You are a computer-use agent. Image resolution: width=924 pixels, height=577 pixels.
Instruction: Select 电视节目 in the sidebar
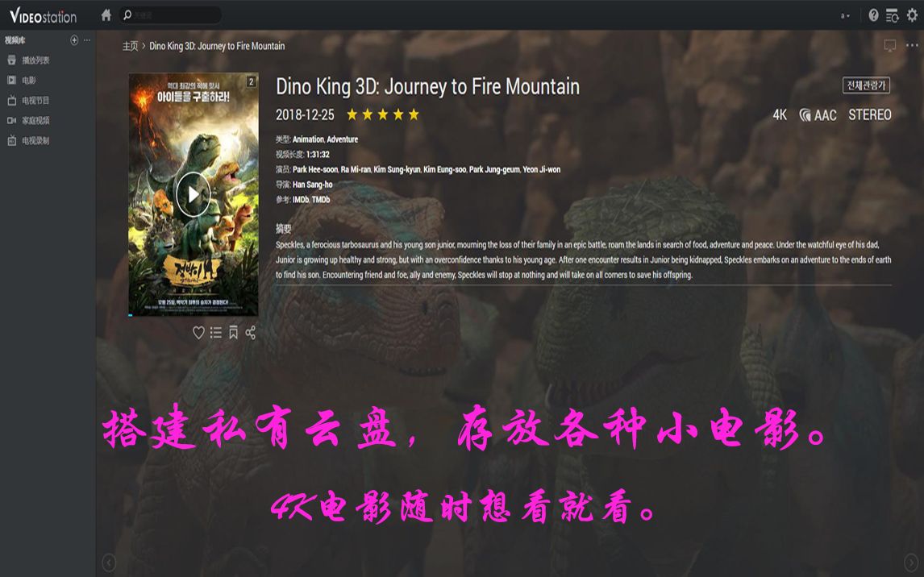coord(35,101)
